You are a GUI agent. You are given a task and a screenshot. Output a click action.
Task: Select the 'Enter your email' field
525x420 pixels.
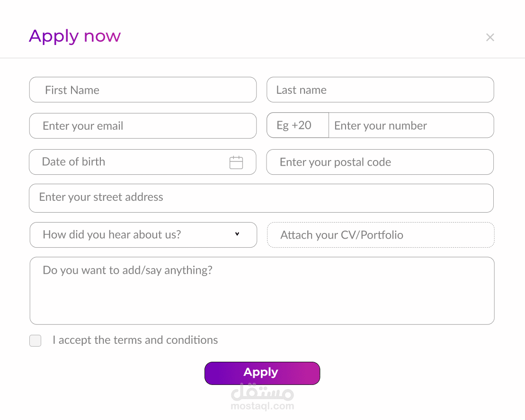point(143,126)
